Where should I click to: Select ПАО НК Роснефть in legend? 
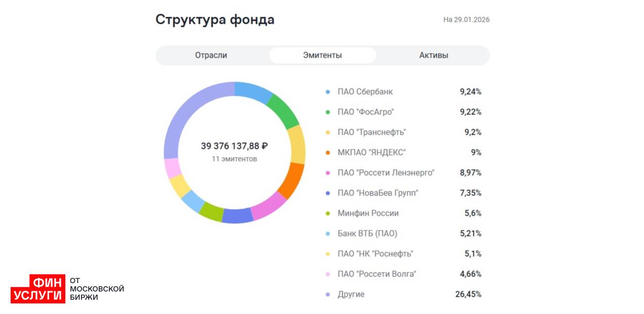coord(375,254)
